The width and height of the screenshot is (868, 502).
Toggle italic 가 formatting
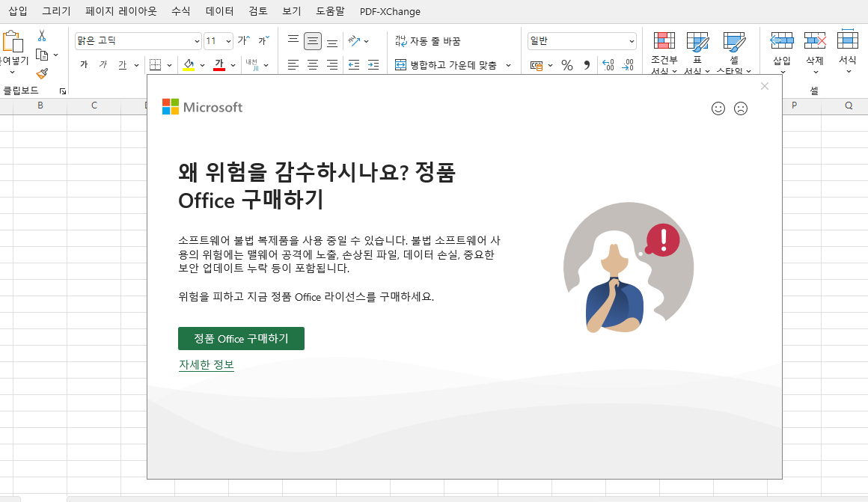(103, 65)
